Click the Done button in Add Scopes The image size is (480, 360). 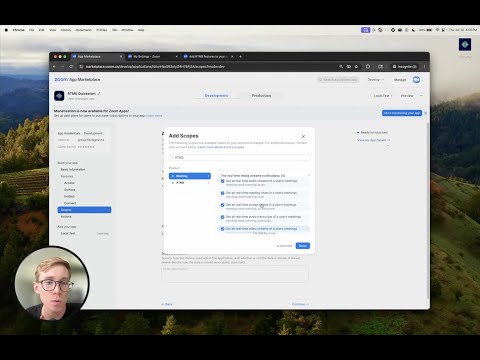click(303, 246)
